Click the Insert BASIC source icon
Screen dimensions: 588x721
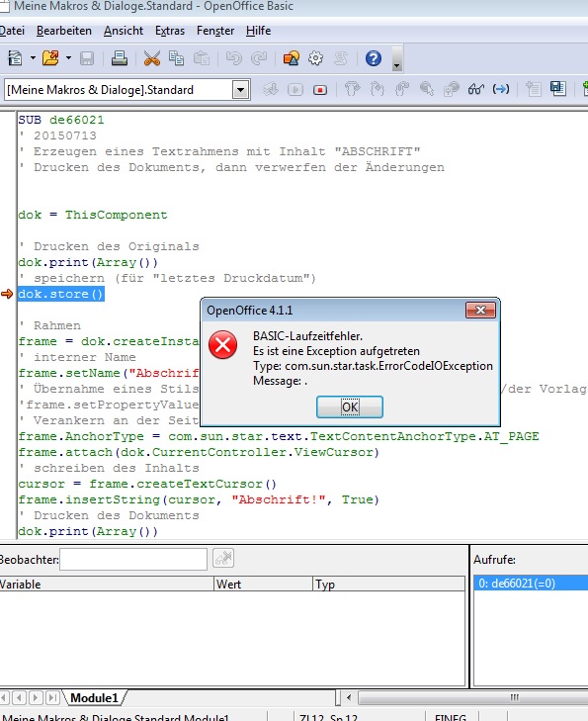(x=534, y=89)
